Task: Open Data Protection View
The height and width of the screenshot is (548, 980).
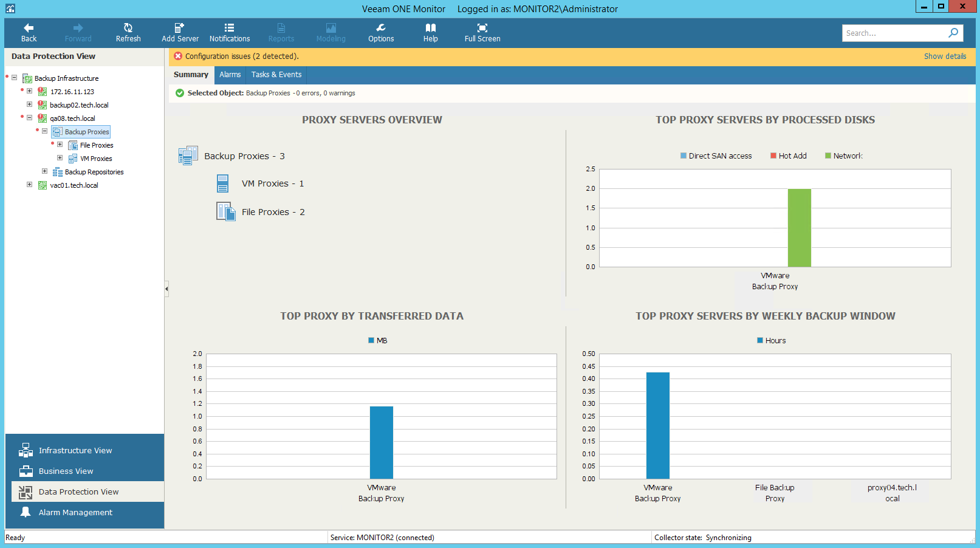Action: (87, 491)
